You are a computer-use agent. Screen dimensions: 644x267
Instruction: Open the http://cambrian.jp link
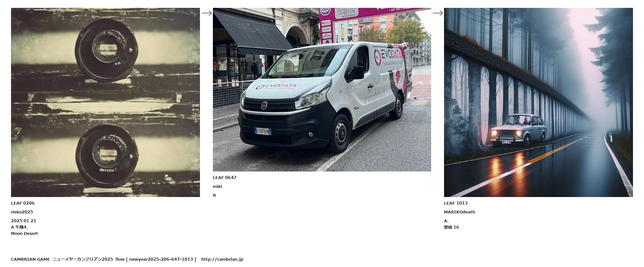pyautogui.click(x=222, y=259)
